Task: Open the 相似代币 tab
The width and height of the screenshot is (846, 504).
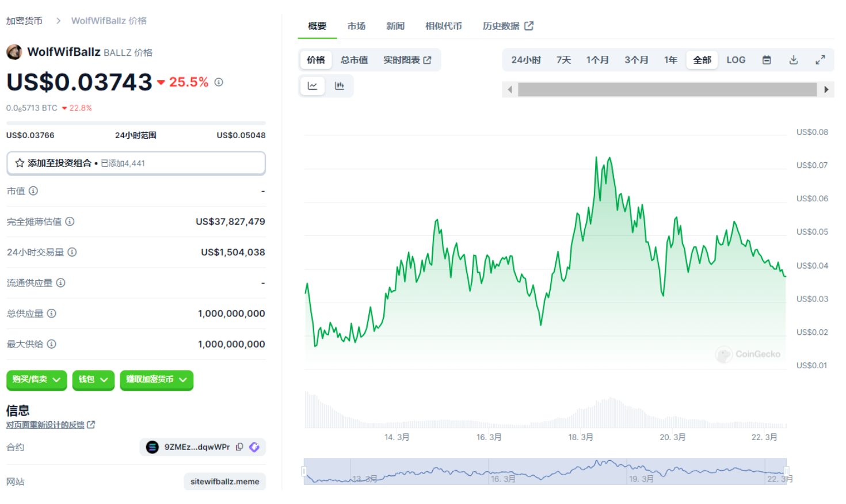Action: pos(443,26)
